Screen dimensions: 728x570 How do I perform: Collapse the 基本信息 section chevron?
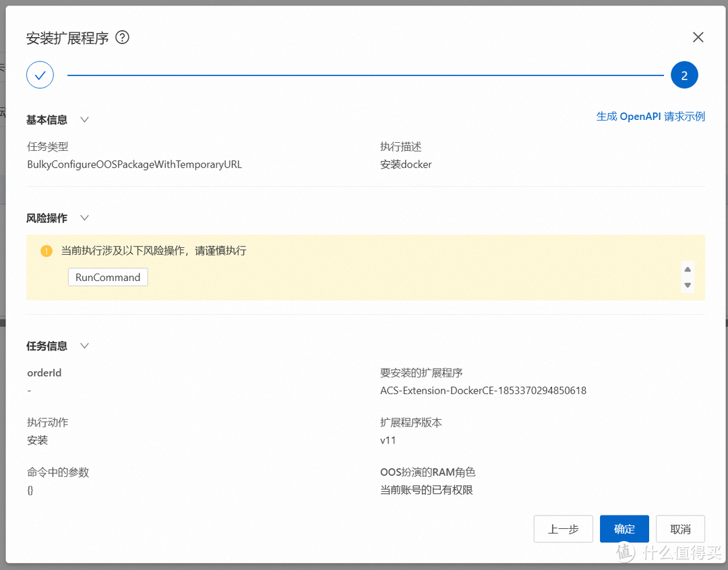[x=84, y=120]
